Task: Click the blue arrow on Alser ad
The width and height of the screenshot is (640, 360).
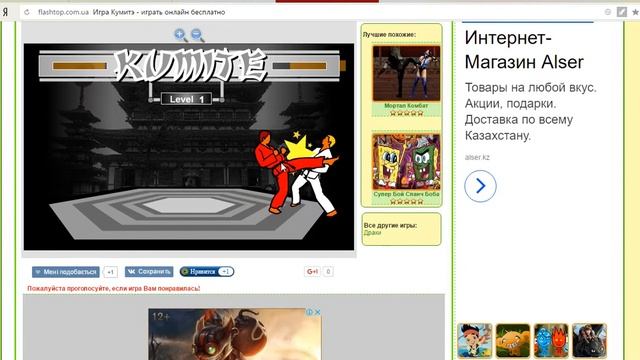Action: (480, 186)
